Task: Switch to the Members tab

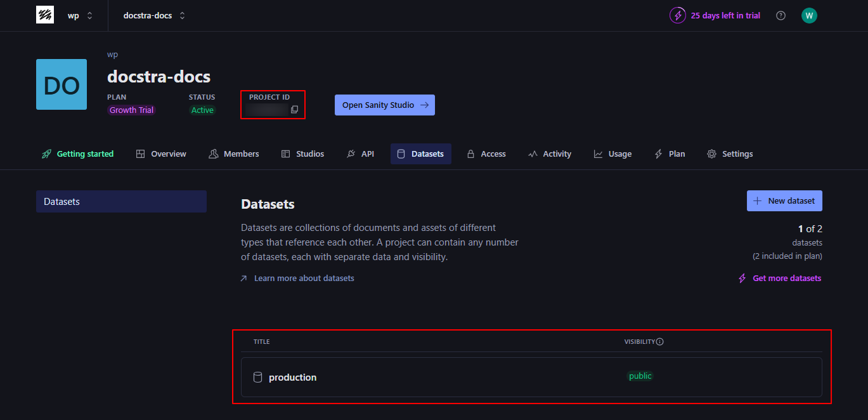Action: 234,154
